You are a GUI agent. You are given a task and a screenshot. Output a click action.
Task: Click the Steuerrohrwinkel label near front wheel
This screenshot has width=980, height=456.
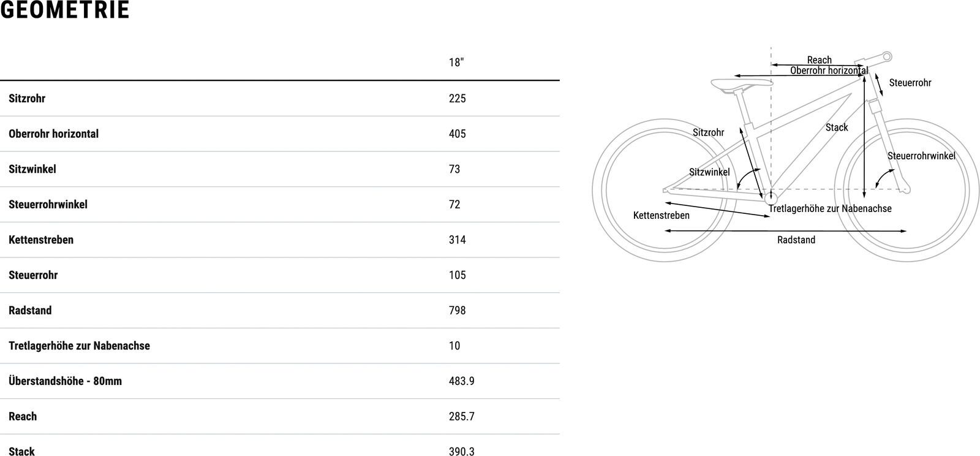click(921, 156)
